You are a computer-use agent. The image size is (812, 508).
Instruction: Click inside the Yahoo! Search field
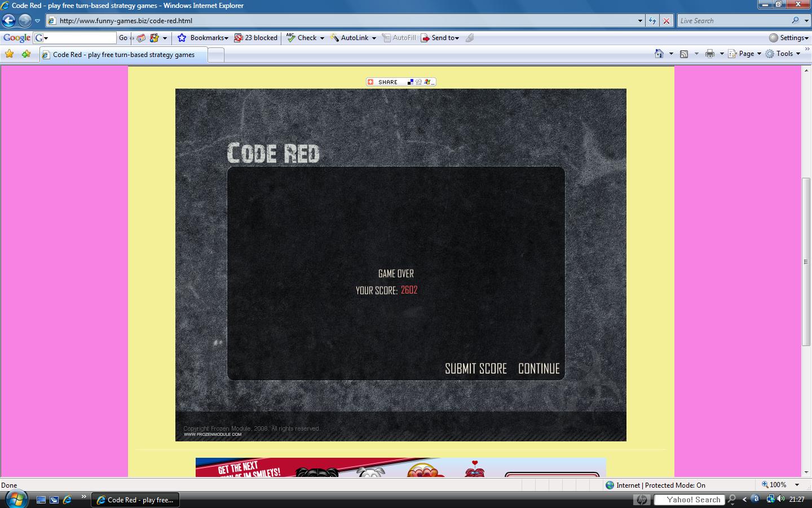[689, 499]
